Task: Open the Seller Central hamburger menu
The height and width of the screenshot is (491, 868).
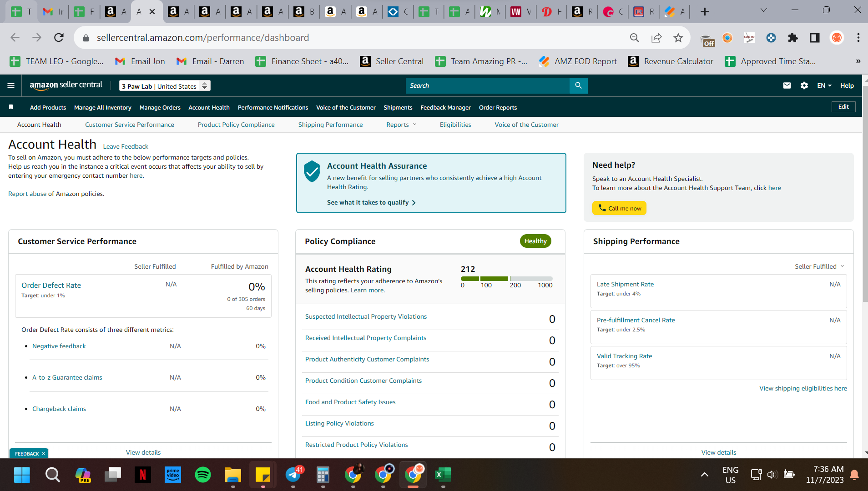Action: pos(11,85)
